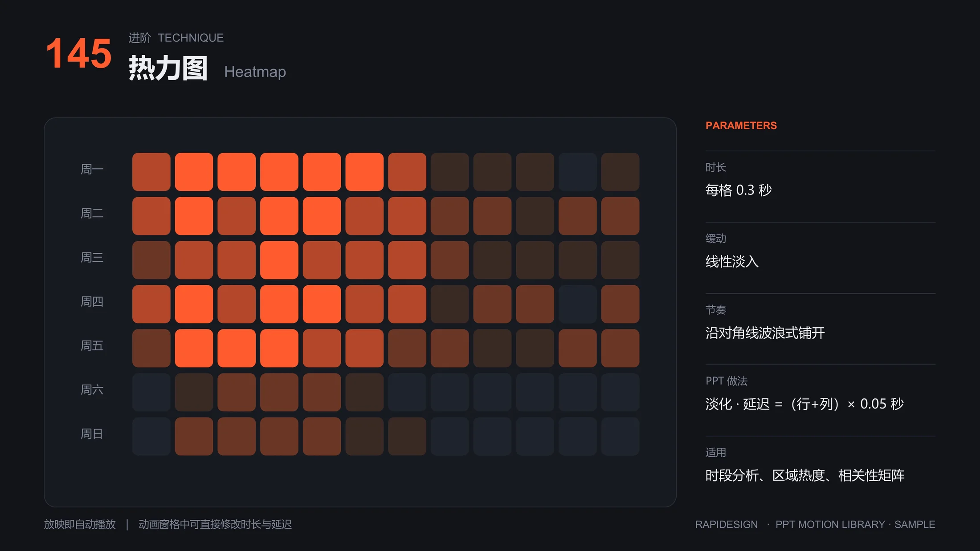This screenshot has height=551, width=980.
Task: Click the 周日 row label
Action: coord(92,434)
